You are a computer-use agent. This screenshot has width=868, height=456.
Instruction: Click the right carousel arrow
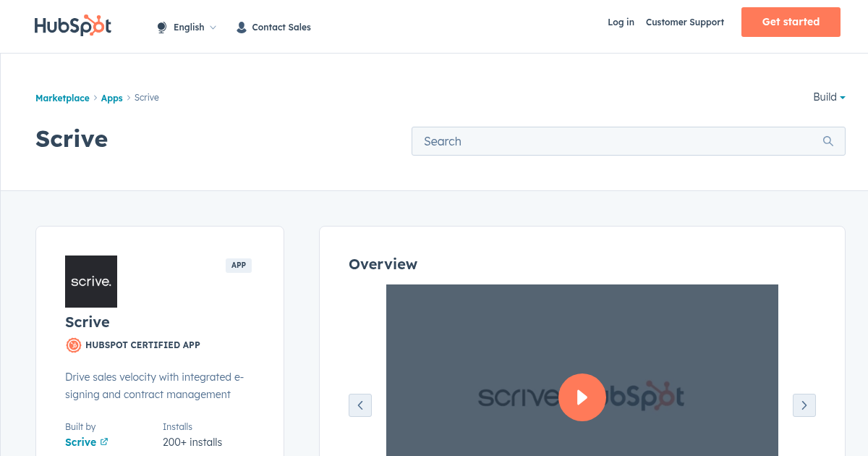pos(804,405)
